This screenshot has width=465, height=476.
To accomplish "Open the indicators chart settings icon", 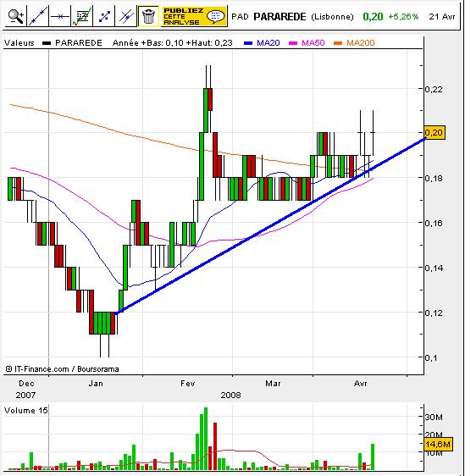I will (82, 16).
